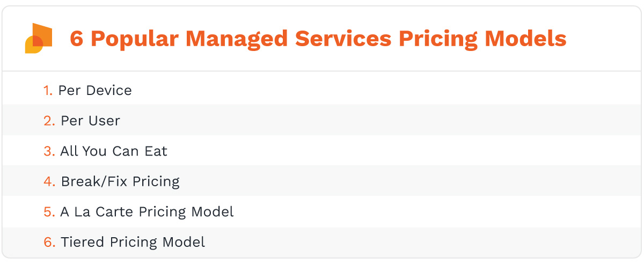Choose the 'All You Can Eat' entry
Image resolution: width=644 pixels, height=271 pixels.
pyautogui.click(x=114, y=151)
